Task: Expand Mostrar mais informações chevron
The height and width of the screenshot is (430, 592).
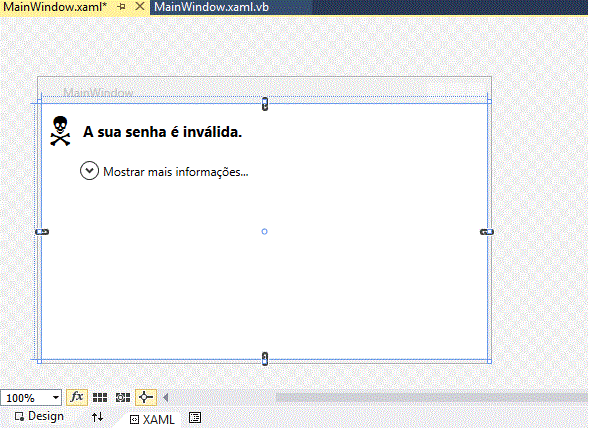Action: pyautogui.click(x=89, y=171)
